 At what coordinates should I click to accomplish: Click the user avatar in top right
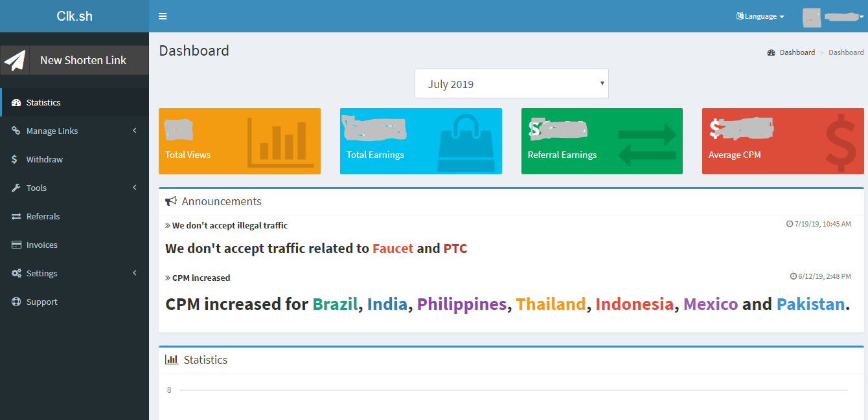[x=812, y=17]
